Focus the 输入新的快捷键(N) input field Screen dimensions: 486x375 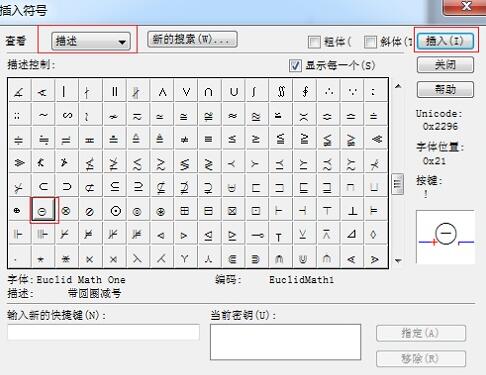[x=103, y=332]
